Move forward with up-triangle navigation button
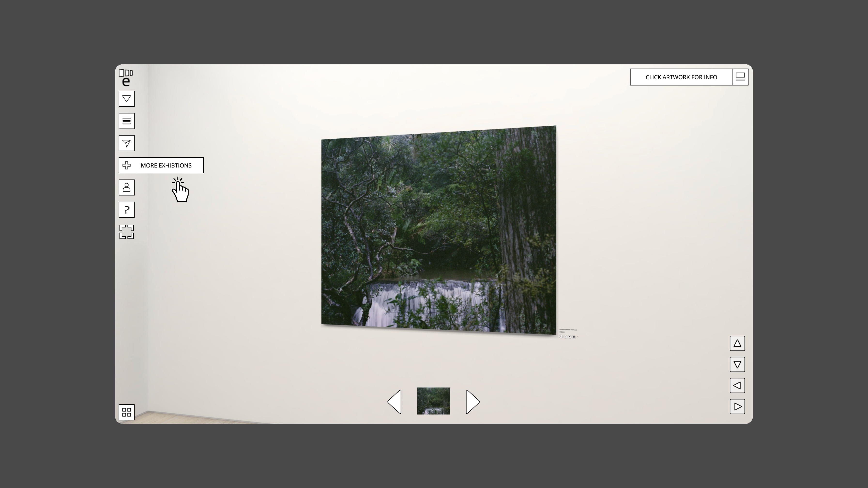Viewport: 868px width, 488px height. 737,343
